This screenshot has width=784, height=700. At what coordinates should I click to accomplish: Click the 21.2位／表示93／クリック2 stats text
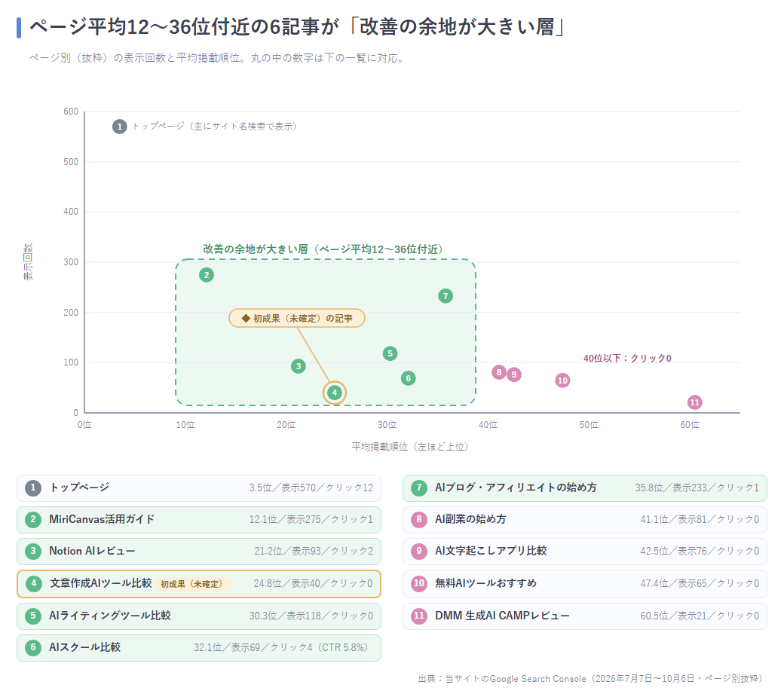[x=314, y=551]
